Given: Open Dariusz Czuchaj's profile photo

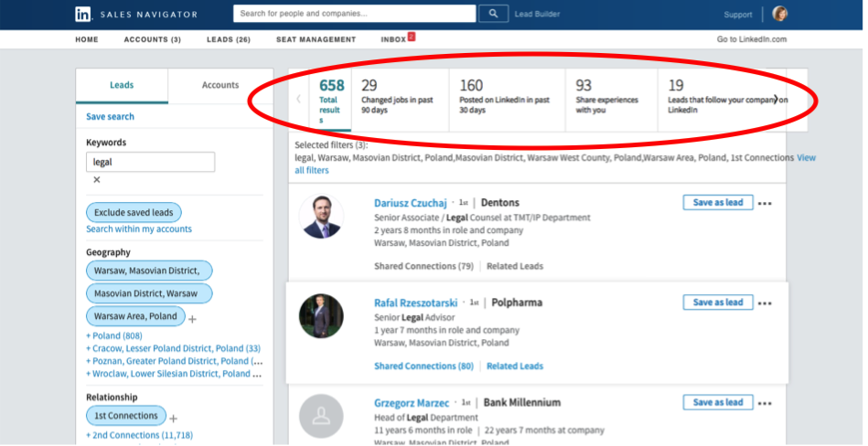Looking at the screenshot, I should point(321,217).
